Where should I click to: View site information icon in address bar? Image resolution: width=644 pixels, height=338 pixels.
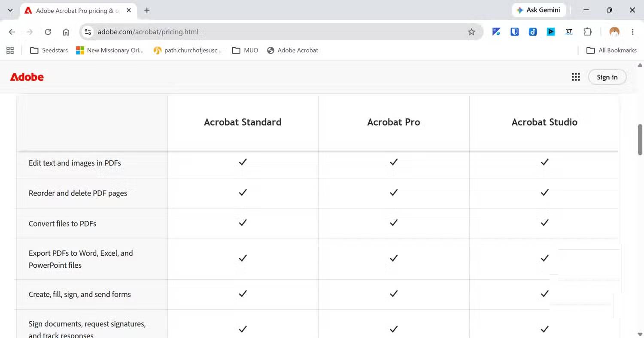click(88, 32)
